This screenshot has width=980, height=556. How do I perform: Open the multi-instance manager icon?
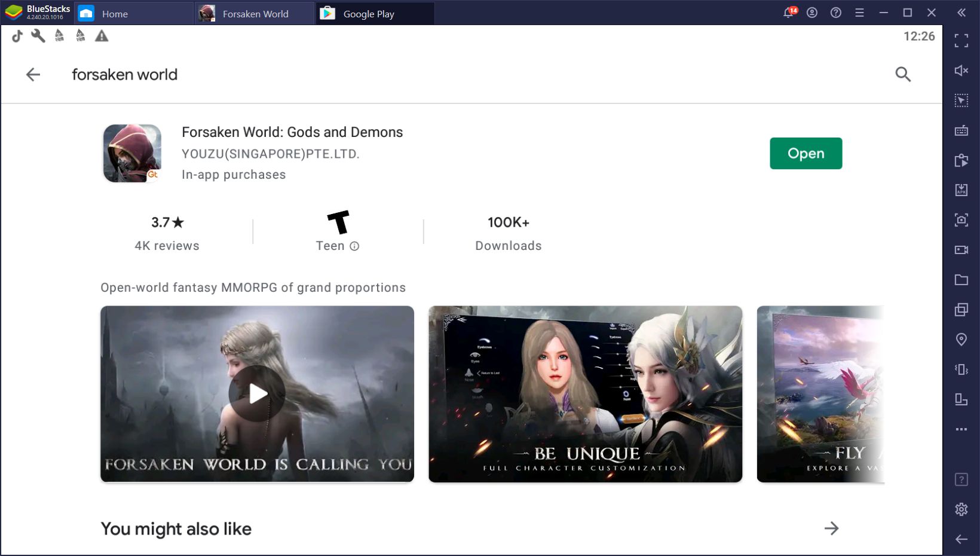pyautogui.click(x=961, y=310)
